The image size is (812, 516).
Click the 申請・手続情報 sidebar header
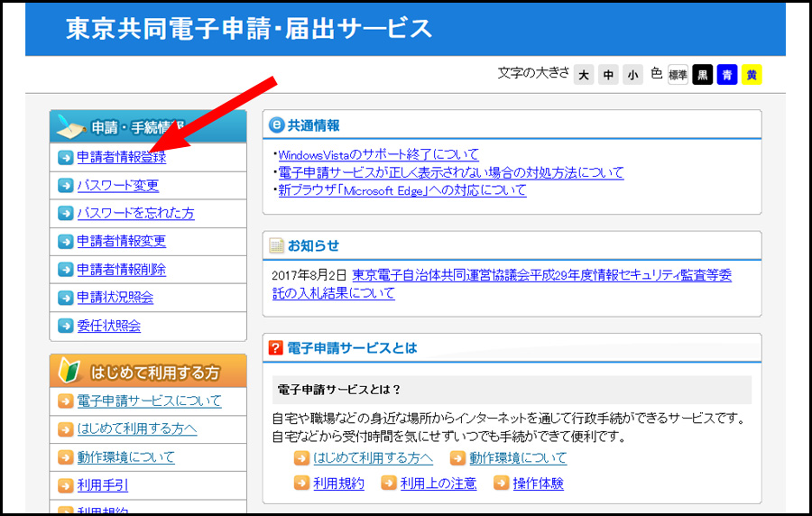coord(148,126)
